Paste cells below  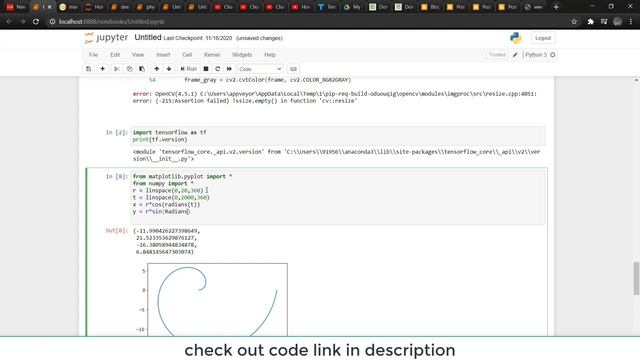142,69
